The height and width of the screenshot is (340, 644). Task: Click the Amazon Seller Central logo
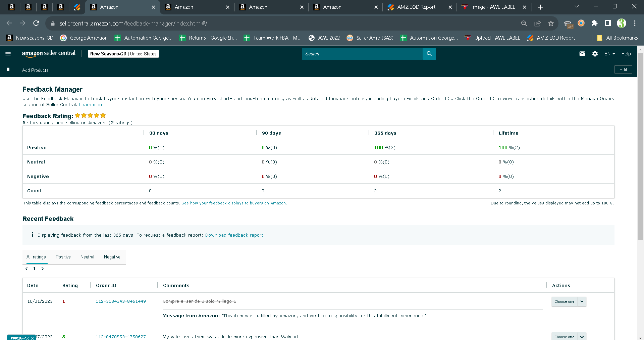click(x=49, y=54)
